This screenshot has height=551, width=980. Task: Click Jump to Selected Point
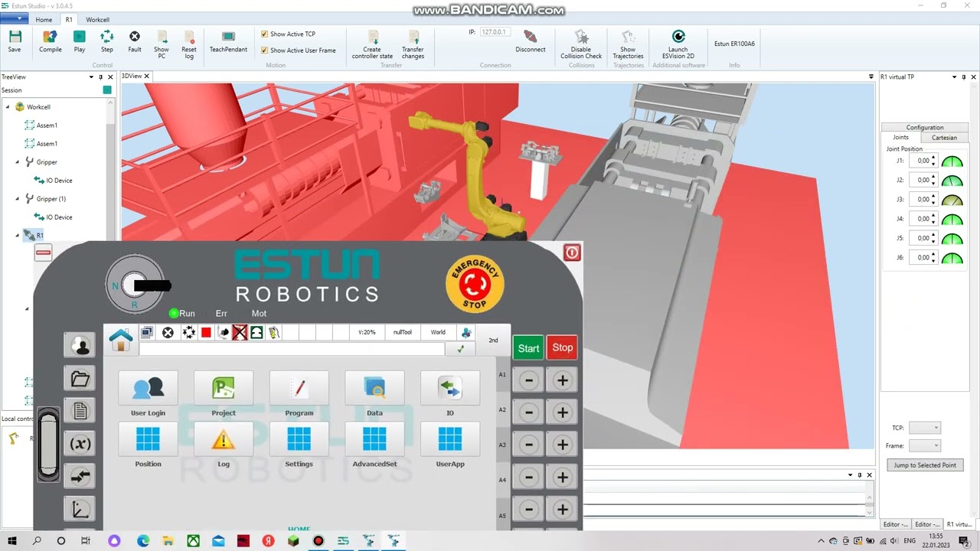(x=925, y=465)
